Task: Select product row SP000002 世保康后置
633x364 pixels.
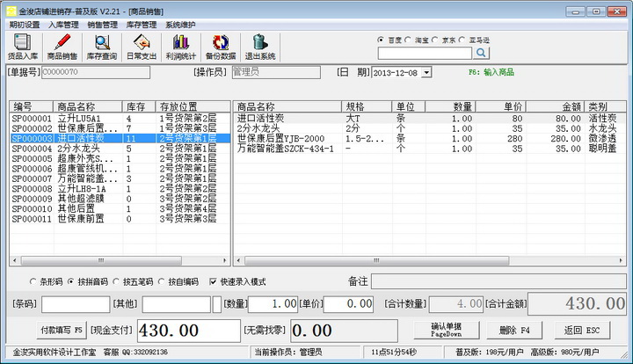Action: pos(120,128)
